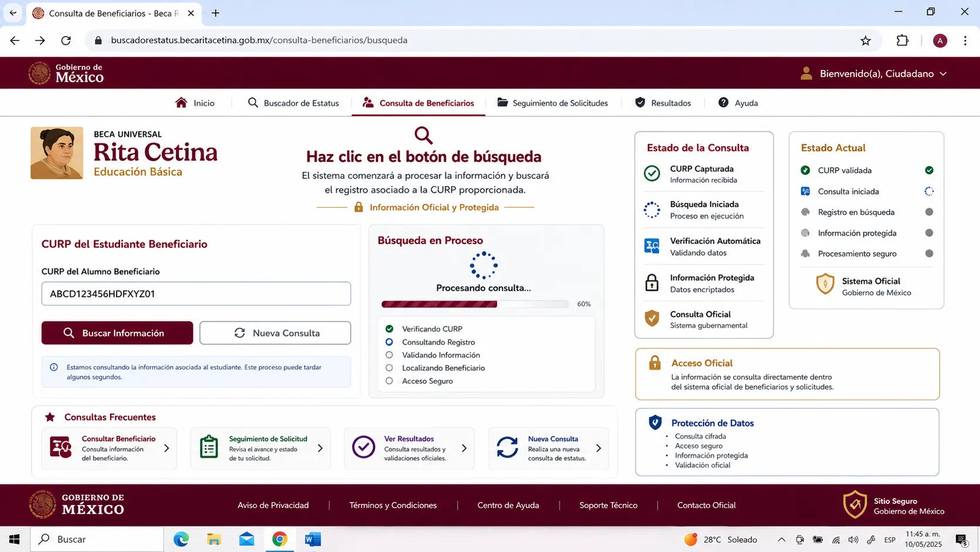Select the Localizando Beneficiario radio indicator
The width and height of the screenshot is (980, 552).
click(389, 368)
